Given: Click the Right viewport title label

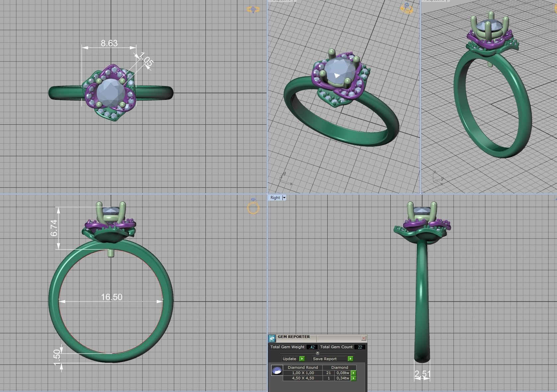Looking at the screenshot, I should click(x=275, y=198).
